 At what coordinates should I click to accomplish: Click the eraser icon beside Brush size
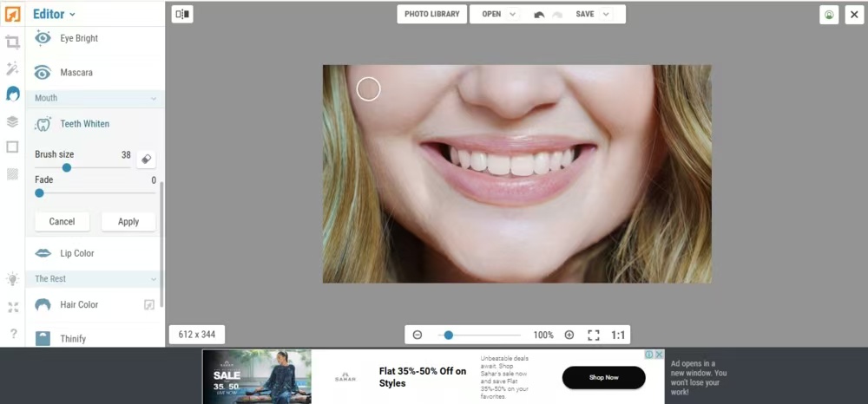tap(146, 159)
